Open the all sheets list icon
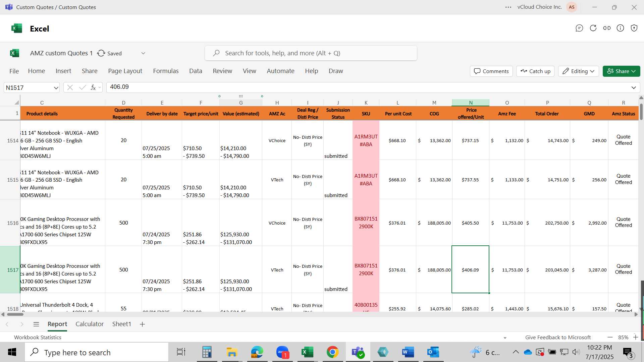Viewport: 644px width, 362px height. tap(36, 324)
